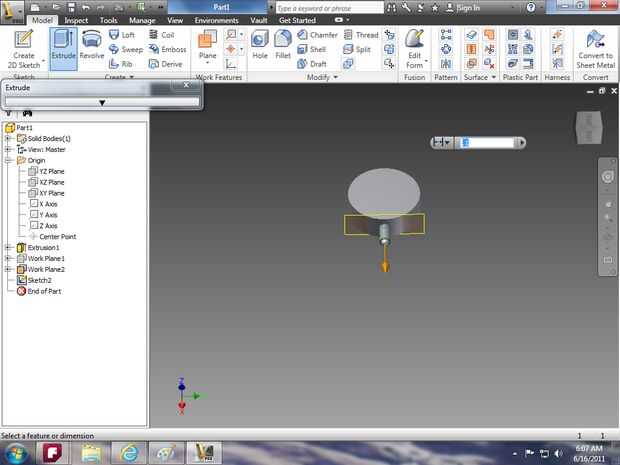Choose the Sweep tool
The height and width of the screenshot is (465, 620).
[126, 49]
